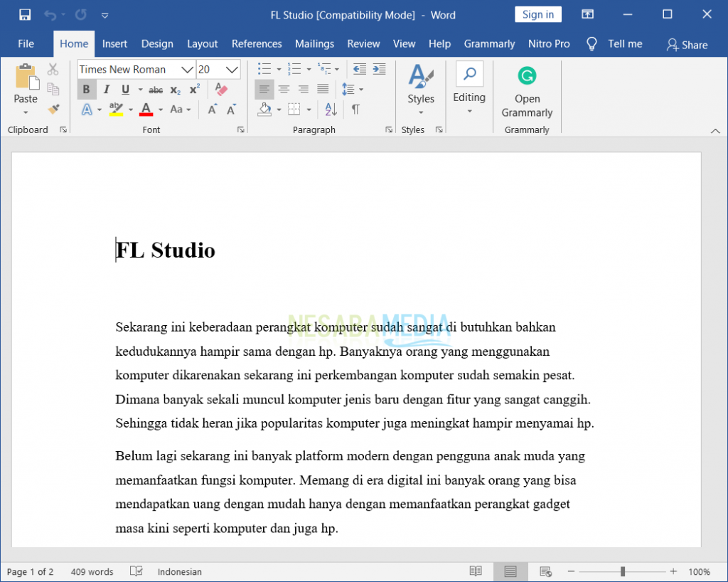Open line and paragraph spacing options
This screenshot has height=582, width=728.
[352, 89]
